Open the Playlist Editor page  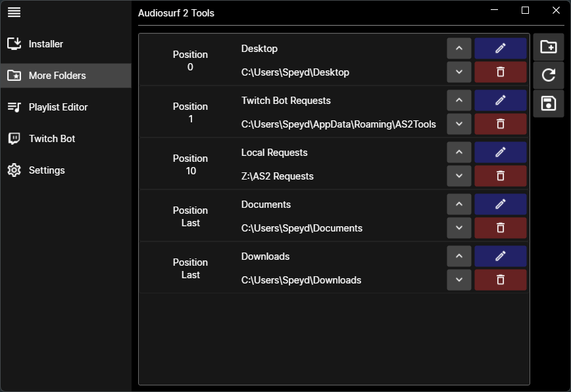(x=66, y=107)
